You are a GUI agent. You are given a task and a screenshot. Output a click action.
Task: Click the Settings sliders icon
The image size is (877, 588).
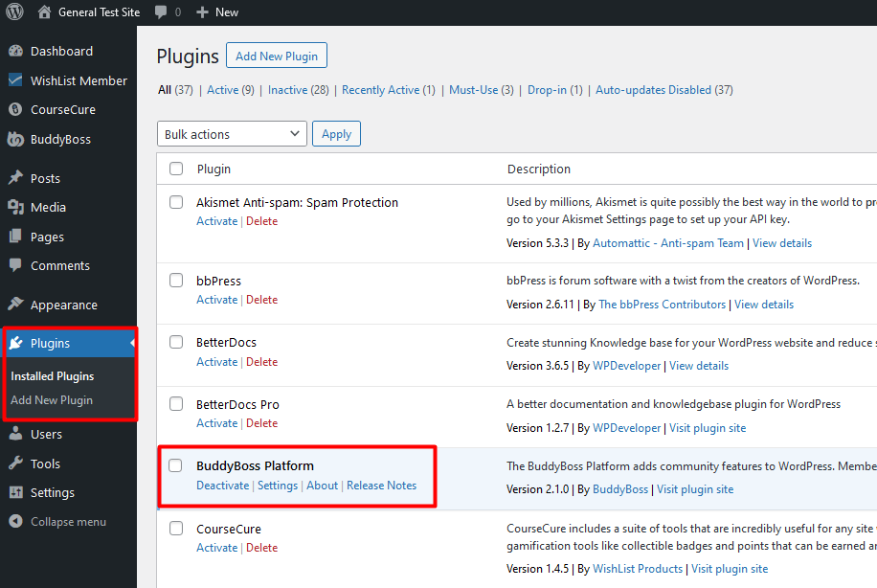coord(15,492)
